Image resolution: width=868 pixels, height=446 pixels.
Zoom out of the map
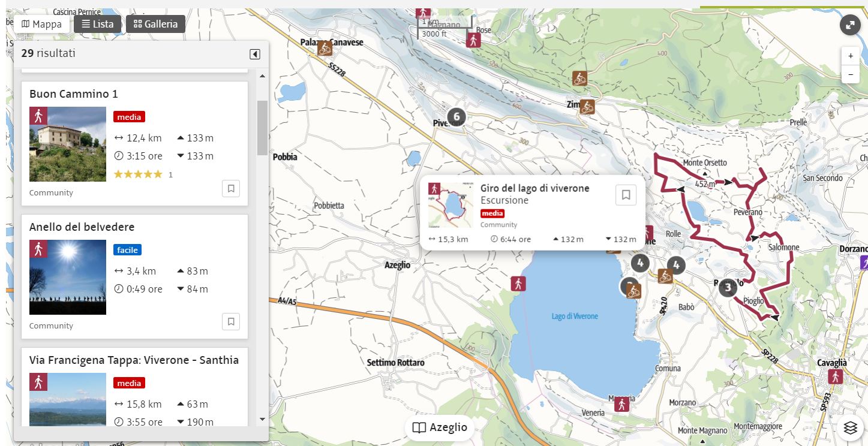(x=850, y=75)
